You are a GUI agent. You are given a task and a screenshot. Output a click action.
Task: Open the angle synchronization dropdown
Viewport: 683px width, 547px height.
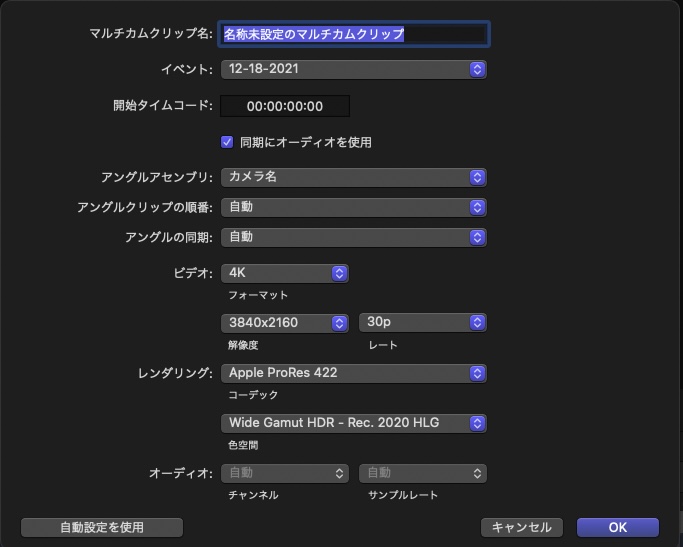(x=353, y=237)
